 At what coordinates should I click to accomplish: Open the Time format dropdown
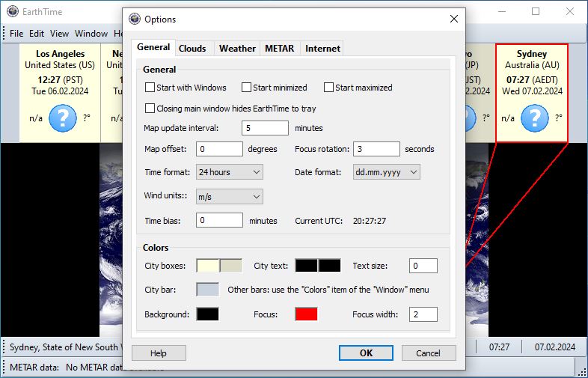tap(230, 172)
